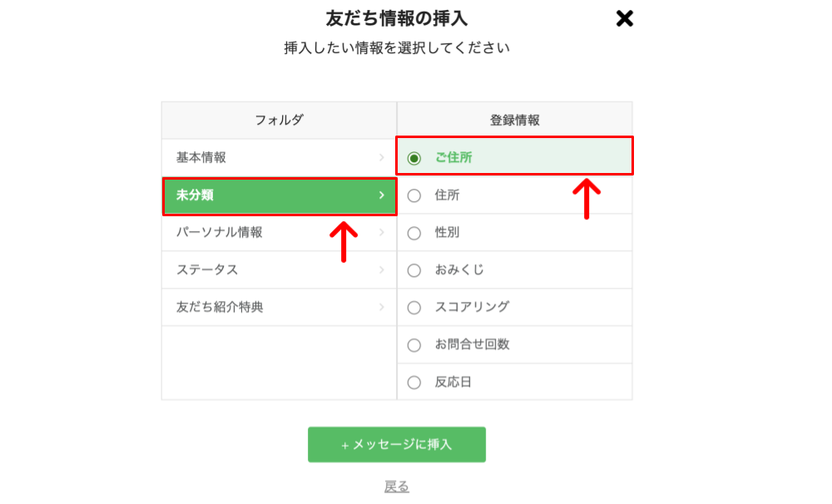Choose the お問合せ回数 radio option
The image size is (832, 504).
tap(414, 345)
